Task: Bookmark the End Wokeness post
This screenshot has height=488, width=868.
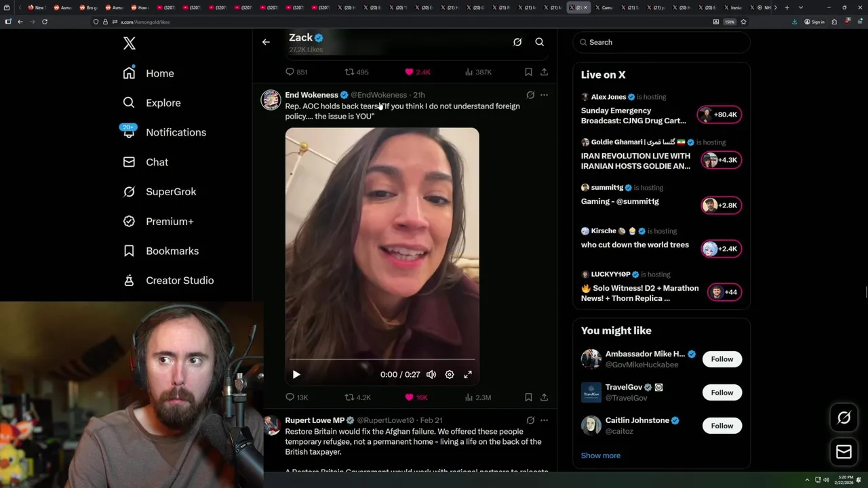Action: pyautogui.click(x=528, y=397)
